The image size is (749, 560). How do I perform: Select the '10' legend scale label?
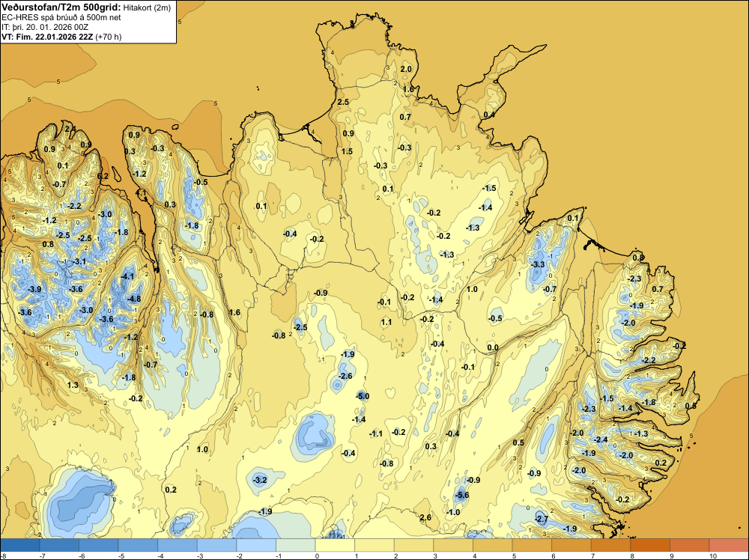point(713,556)
